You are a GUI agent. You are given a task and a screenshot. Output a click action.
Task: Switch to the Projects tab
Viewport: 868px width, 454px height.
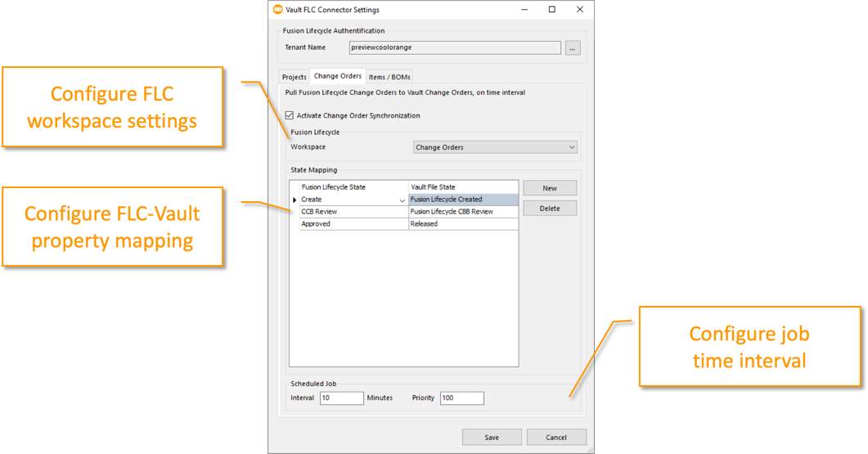[x=294, y=77]
